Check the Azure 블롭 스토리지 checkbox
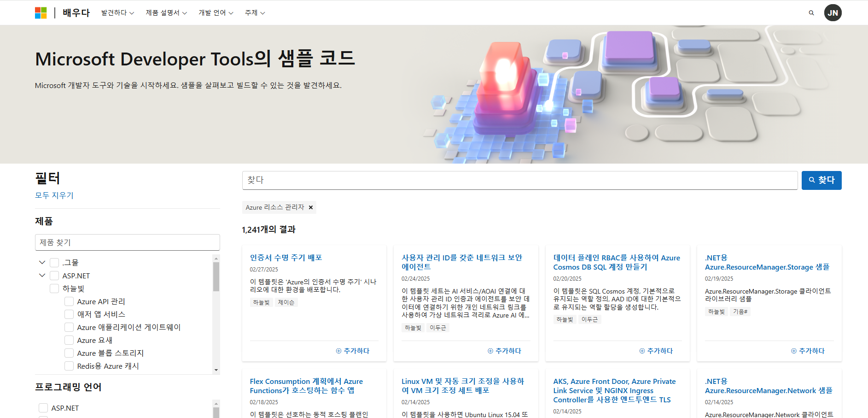 pyautogui.click(x=69, y=353)
